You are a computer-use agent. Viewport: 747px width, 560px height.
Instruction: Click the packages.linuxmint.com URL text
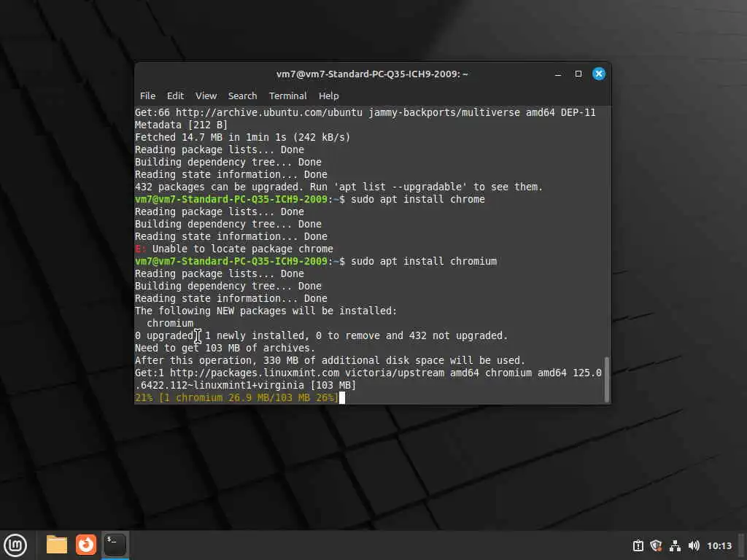(255, 373)
